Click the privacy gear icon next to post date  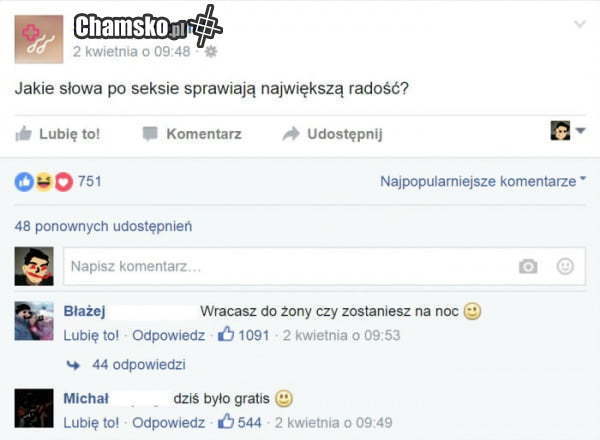click(211, 52)
